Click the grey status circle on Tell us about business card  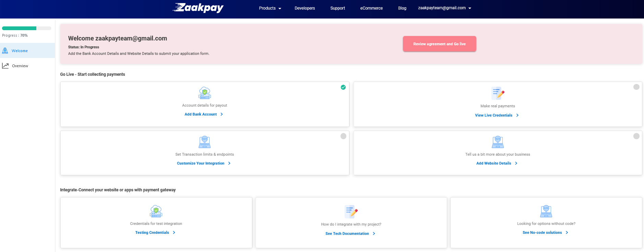click(x=636, y=136)
